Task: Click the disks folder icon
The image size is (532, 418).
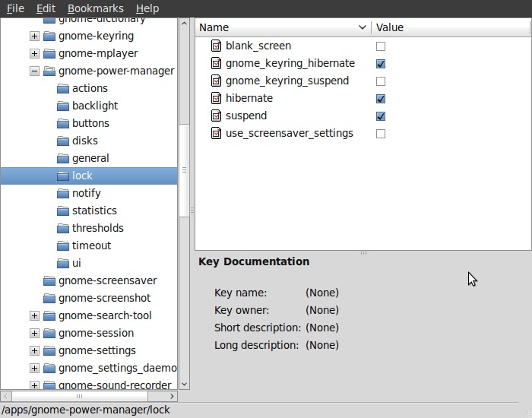Action: (x=63, y=141)
